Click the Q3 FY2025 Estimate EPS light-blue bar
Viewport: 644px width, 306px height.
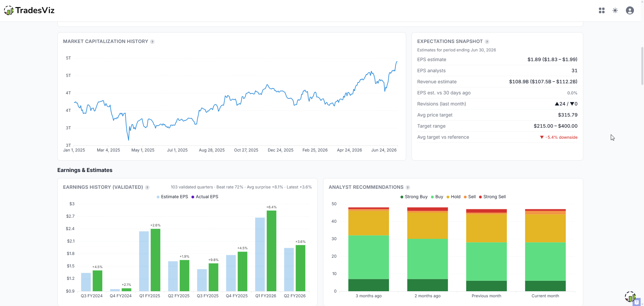202,280
